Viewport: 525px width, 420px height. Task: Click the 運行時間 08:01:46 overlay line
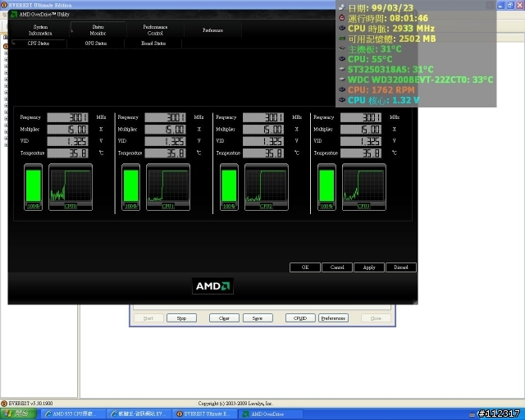[x=388, y=18]
